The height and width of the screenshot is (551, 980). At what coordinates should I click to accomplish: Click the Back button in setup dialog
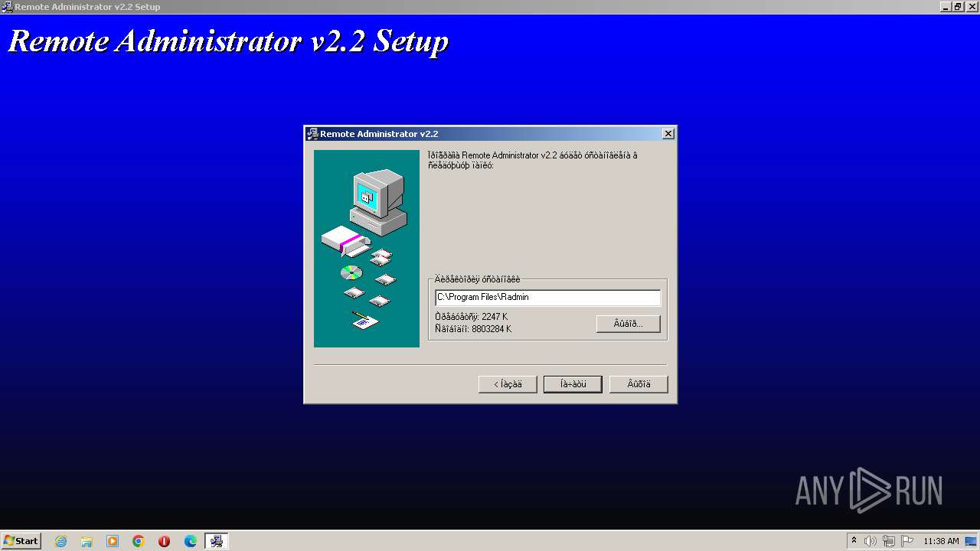508,384
